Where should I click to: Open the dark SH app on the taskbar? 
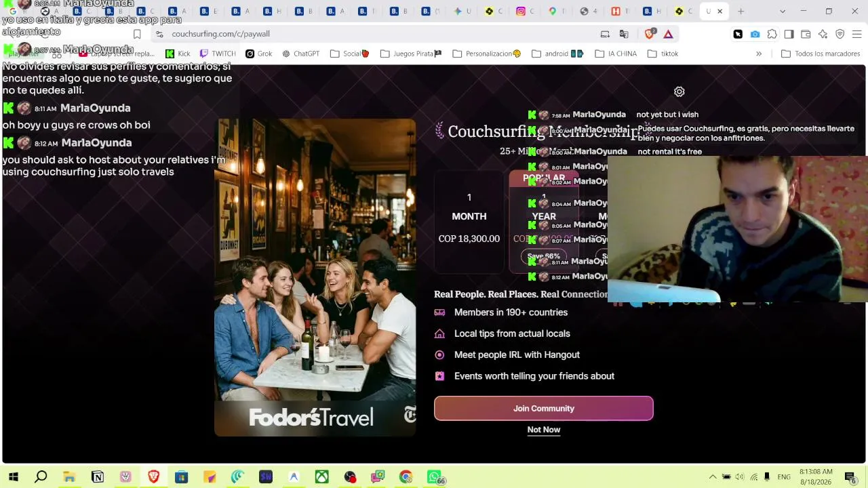point(265,477)
